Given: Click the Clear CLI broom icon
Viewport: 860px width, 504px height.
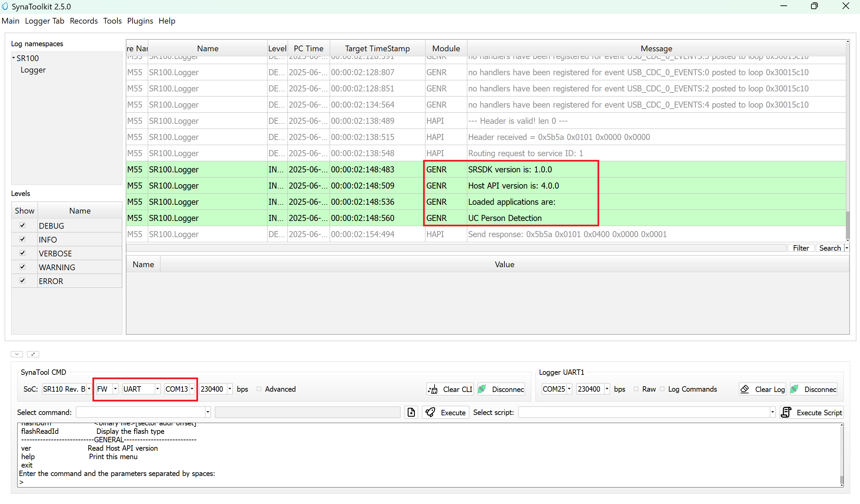Looking at the screenshot, I should [x=433, y=389].
